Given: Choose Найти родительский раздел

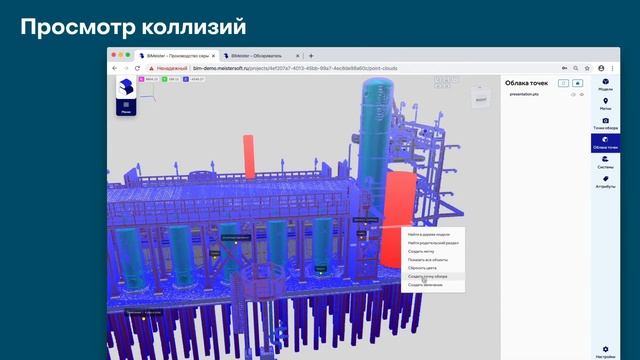Looking at the screenshot, I should [433, 243].
